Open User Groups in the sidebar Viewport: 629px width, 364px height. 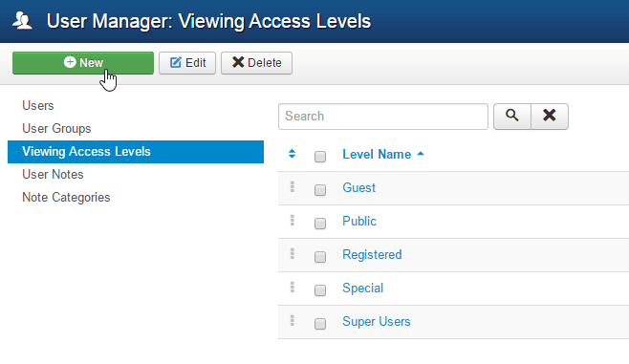tap(56, 128)
